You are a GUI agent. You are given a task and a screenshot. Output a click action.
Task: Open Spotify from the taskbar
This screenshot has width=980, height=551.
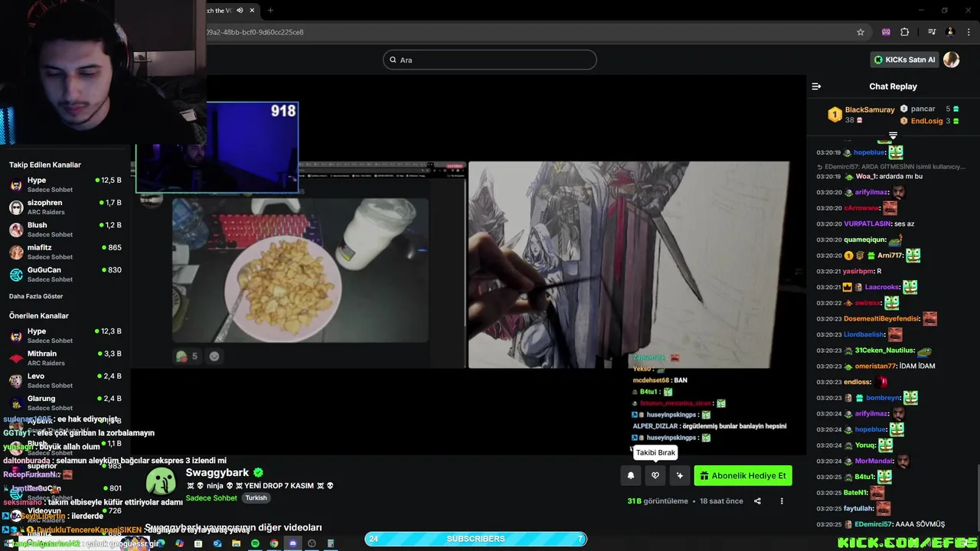(x=255, y=543)
